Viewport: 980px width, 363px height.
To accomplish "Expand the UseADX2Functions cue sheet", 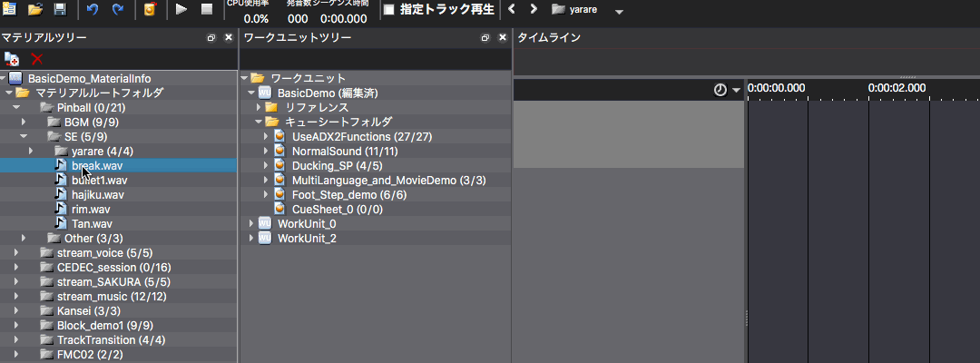I will point(266,136).
